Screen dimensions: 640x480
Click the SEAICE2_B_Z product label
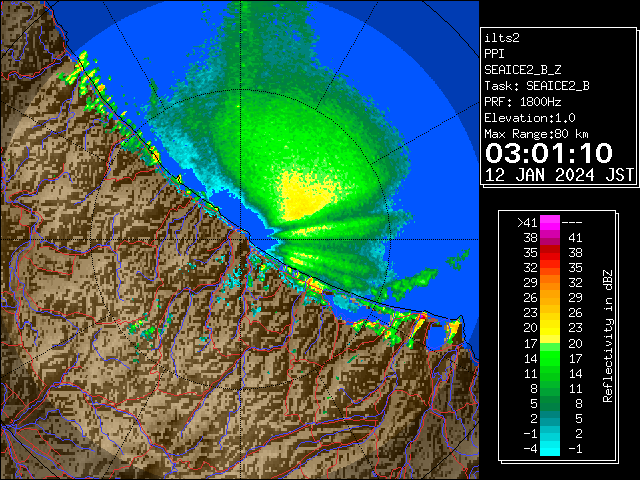(x=523, y=70)
